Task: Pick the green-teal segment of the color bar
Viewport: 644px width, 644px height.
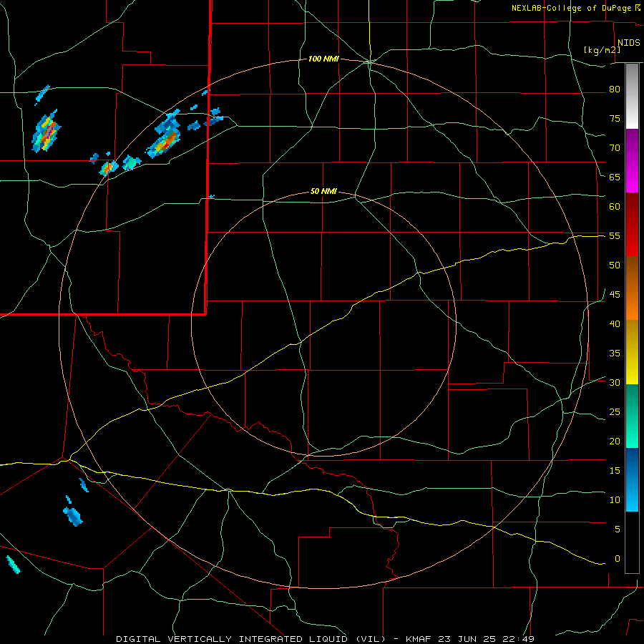Action: pos(632,416)
